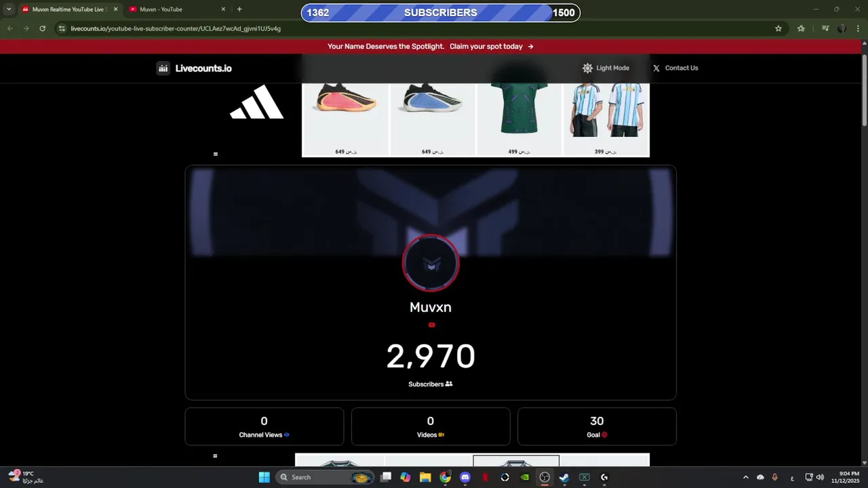
Task: Open the Chrome three-dot menu
Action: tap(858, 28)
